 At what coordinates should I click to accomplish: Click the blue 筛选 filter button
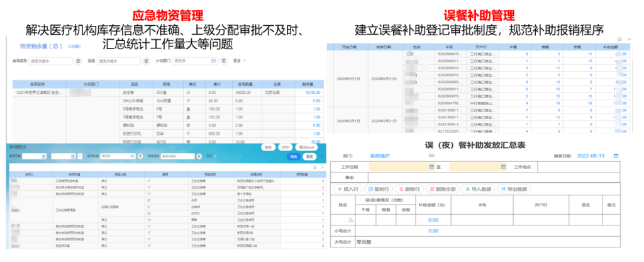pyautogui.click(x=292, y=156)
